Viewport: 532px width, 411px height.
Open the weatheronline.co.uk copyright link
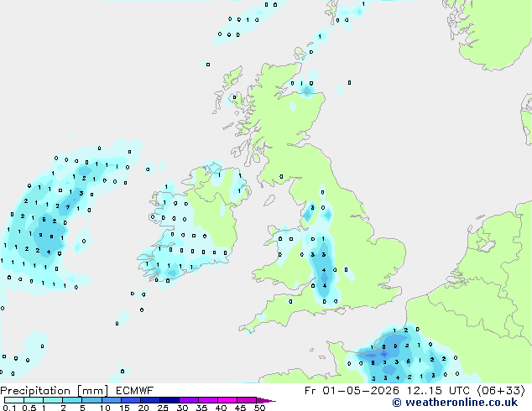(x=455, y=403)
